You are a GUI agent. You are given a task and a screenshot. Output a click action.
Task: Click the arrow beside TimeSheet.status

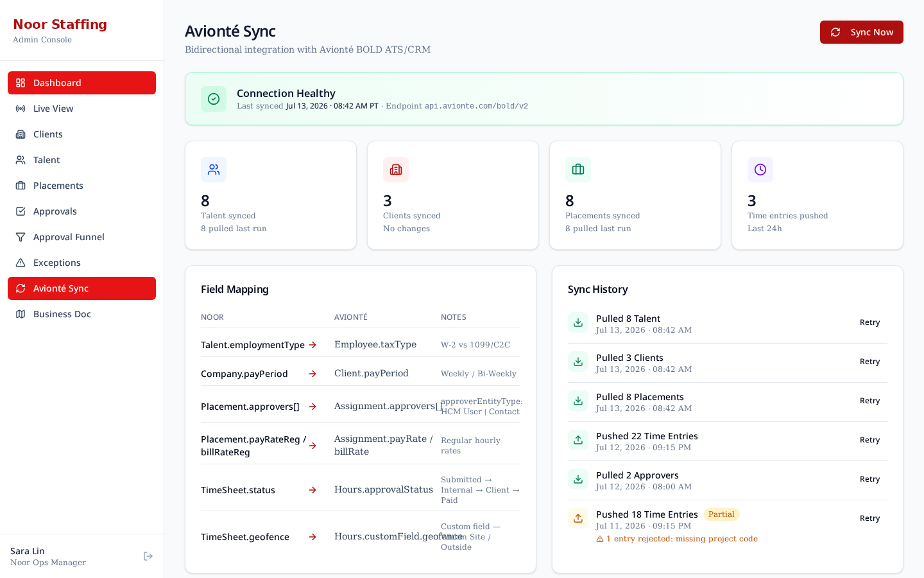point(312,490)
